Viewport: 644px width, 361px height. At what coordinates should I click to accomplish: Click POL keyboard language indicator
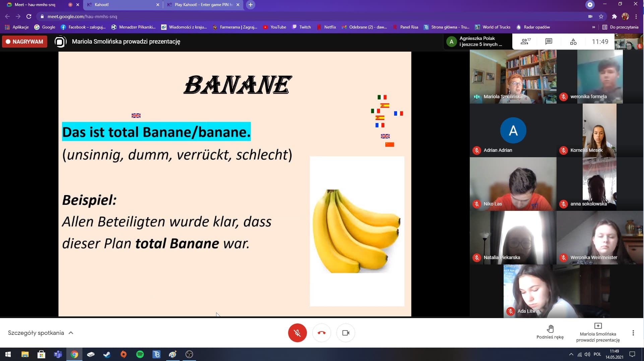click(x=597, y=354)
